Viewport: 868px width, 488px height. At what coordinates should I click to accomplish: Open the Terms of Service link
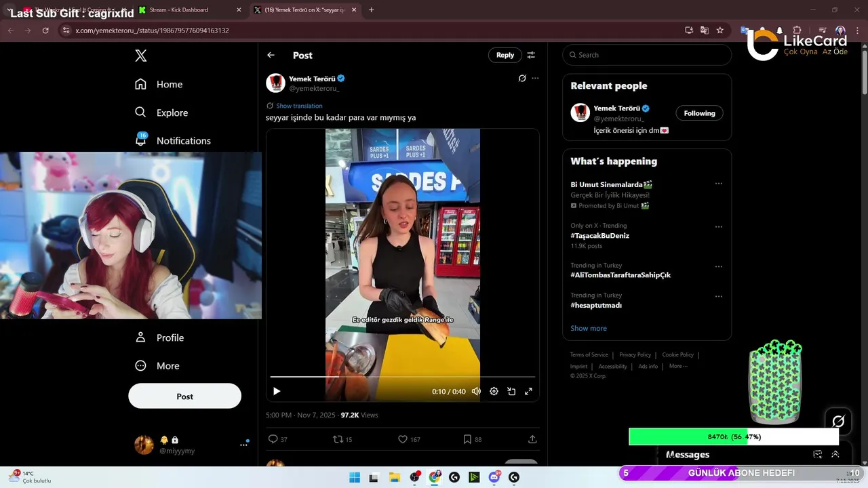coord(589,354)
